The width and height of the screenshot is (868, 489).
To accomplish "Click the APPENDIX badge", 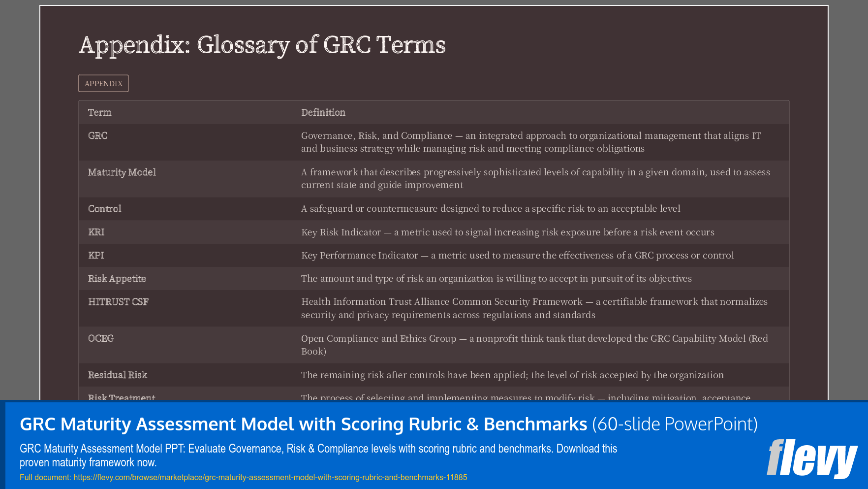I will 103,83.
